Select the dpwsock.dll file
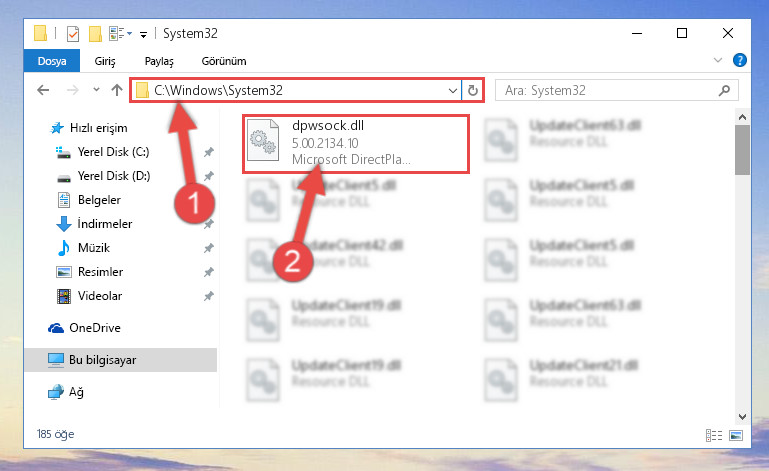The image size is (769, 471). pos(356,143)
